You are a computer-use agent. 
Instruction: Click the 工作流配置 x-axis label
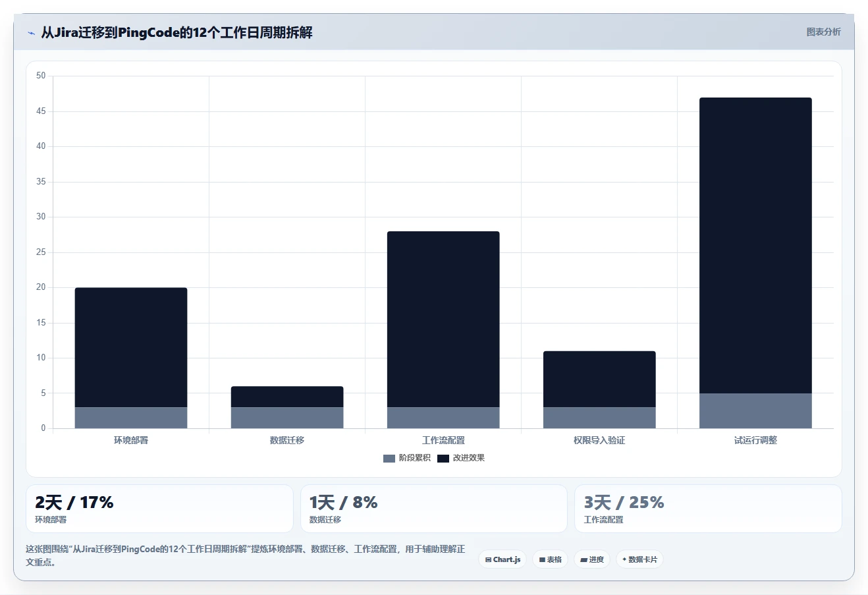[x=443, y=440]
